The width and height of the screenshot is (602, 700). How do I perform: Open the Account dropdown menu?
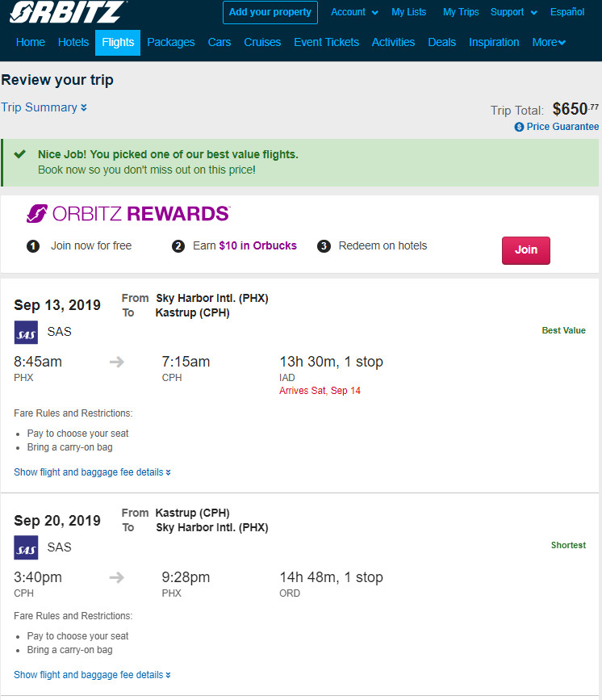354,12
